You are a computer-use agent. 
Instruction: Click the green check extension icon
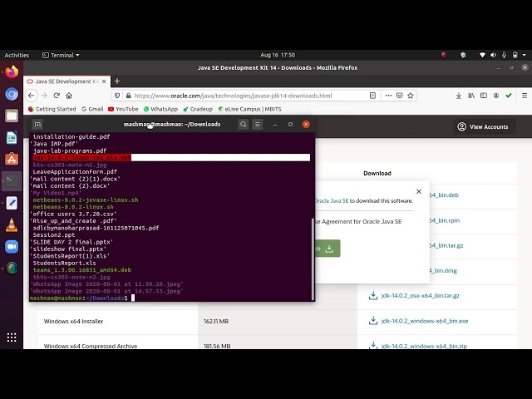tap(509, 96)
